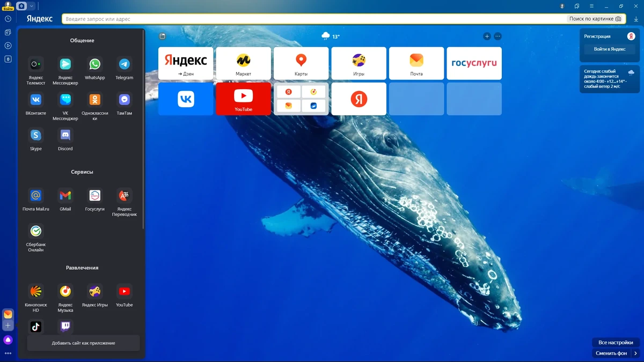This screenshot has height=362, width=644.
Task: Launch Alice voice assistant
Action: coord(8,340)
